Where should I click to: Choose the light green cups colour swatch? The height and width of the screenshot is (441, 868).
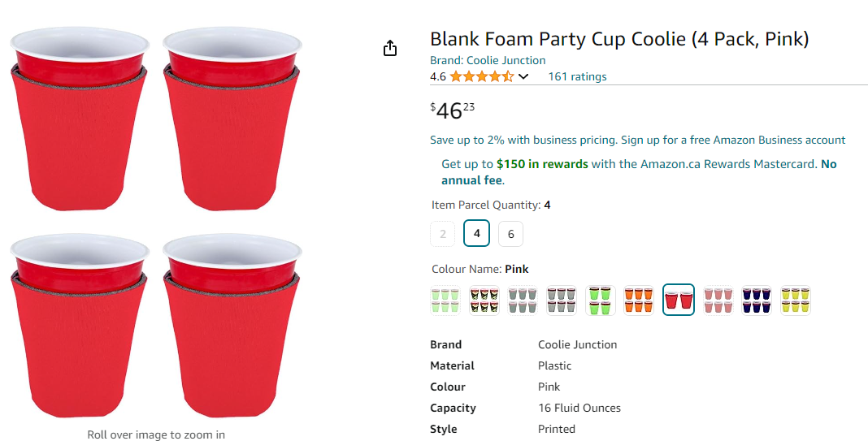pos(445,300)
